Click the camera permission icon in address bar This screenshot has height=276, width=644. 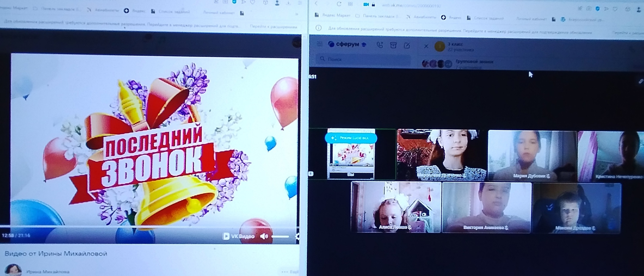pos(366,4)
